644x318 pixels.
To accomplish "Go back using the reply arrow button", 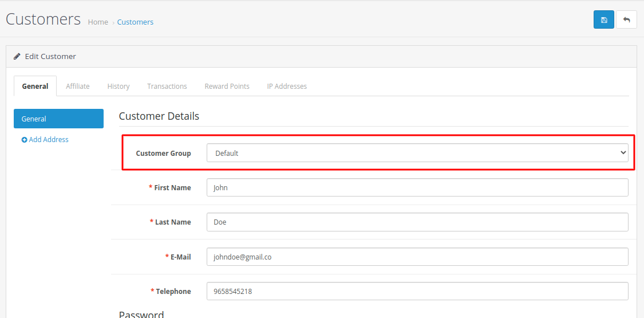I will tap(626, 19).
